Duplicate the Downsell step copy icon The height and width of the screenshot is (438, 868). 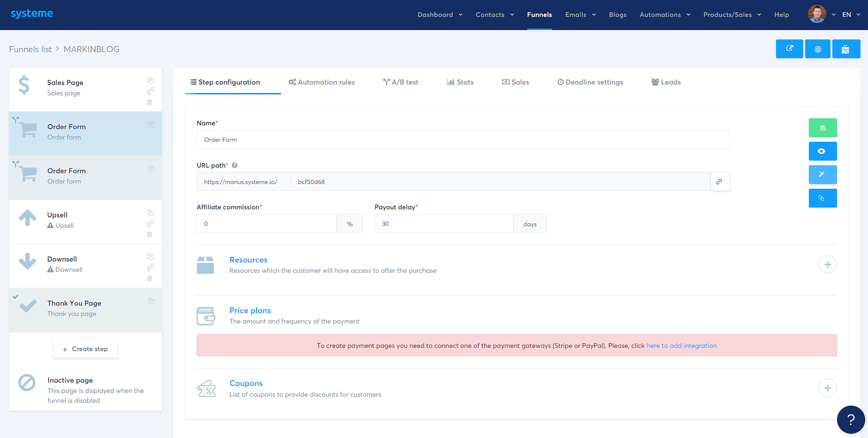point(150,257)
